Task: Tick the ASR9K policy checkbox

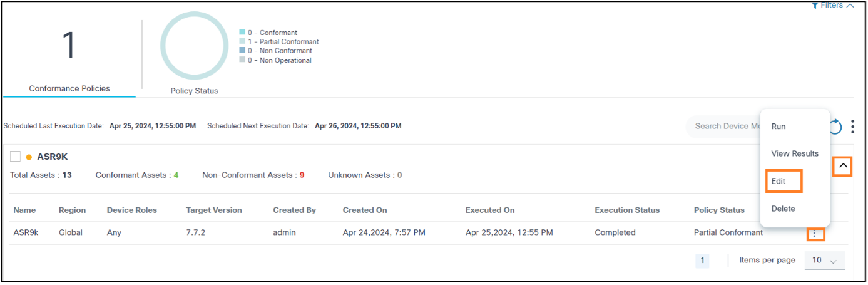Action: pyautogui.click(x=16, y=157)
